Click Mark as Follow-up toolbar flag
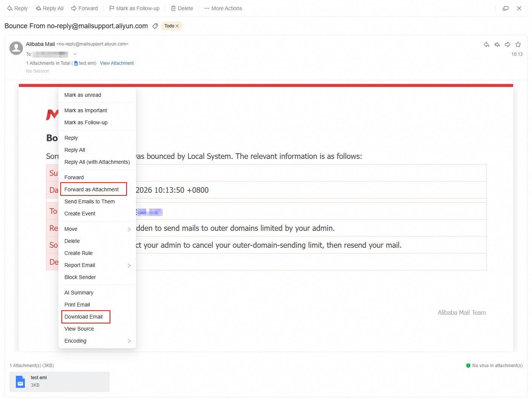This screenshot has width=532, height=398. coord(134,8)
